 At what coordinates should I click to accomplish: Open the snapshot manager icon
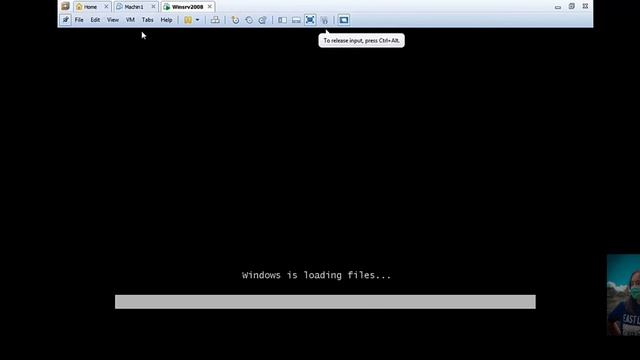[x=262, y=20]
